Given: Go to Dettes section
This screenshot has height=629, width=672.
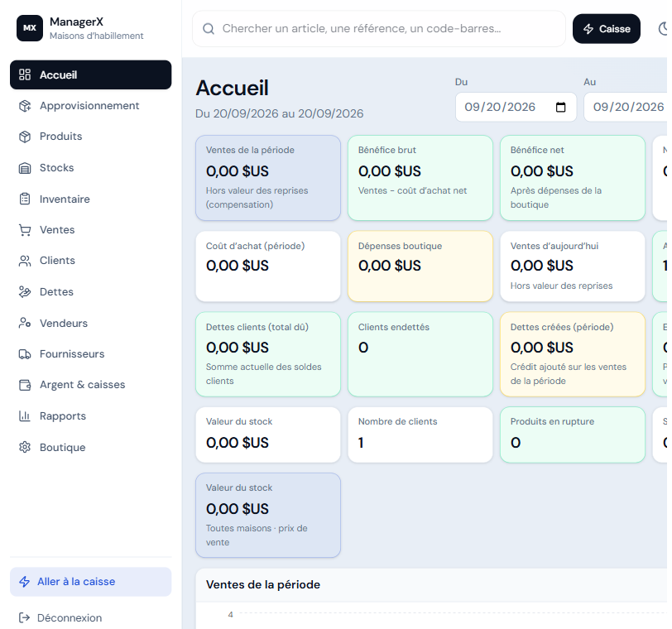Looking at the screenshot, I should (91, 292).
